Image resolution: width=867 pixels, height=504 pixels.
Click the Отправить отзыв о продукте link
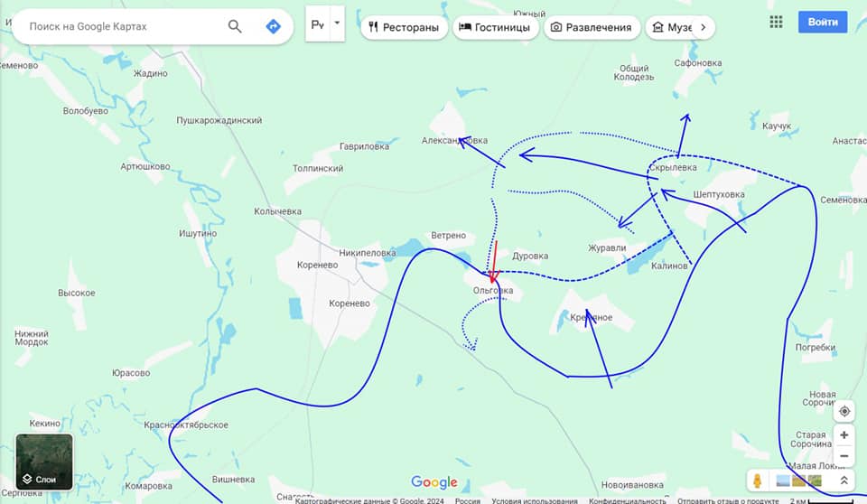coord(728,500)
